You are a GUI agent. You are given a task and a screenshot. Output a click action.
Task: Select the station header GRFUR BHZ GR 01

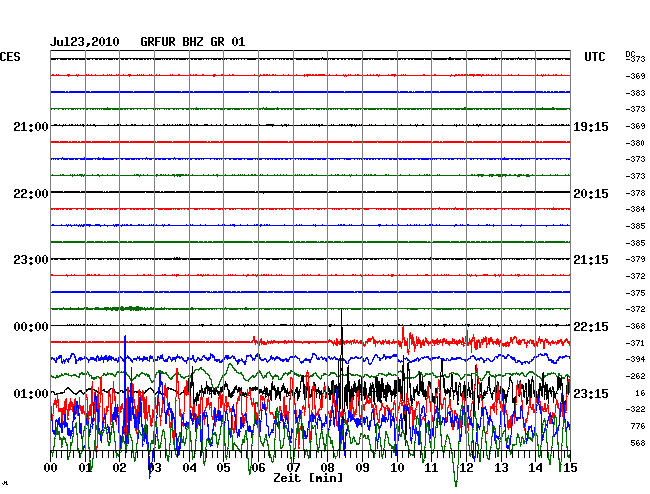point(193,42)
